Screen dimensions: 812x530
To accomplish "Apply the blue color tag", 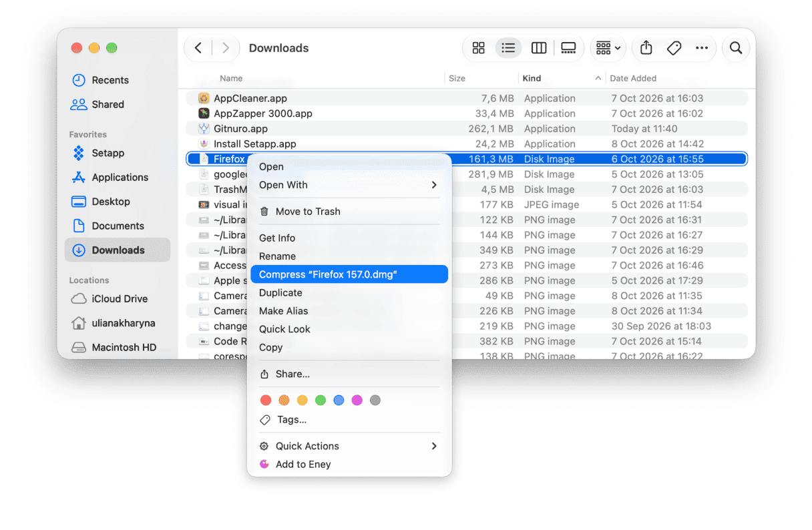I will coord(339,401).
